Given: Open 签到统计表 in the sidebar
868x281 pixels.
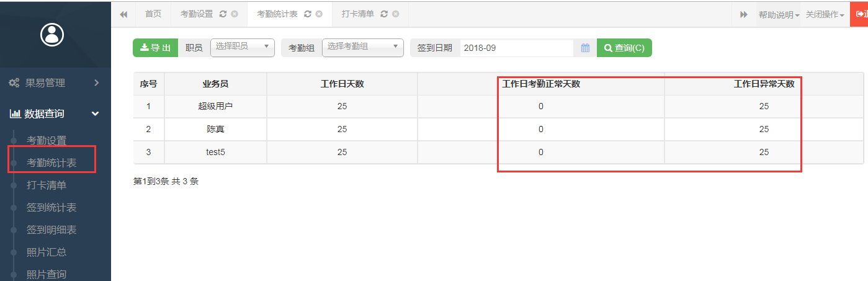Looking at the screenshot, I should pyautogui.click(x=51, y=207).
